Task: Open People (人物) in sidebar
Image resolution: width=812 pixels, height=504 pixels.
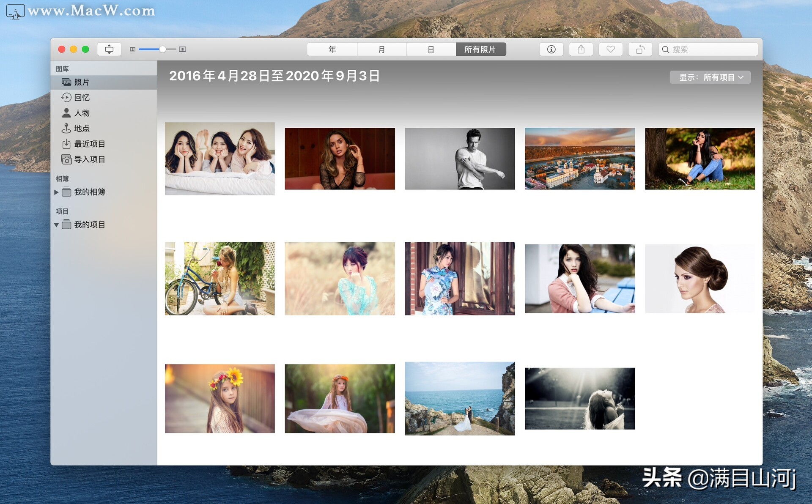Action: 82,113
